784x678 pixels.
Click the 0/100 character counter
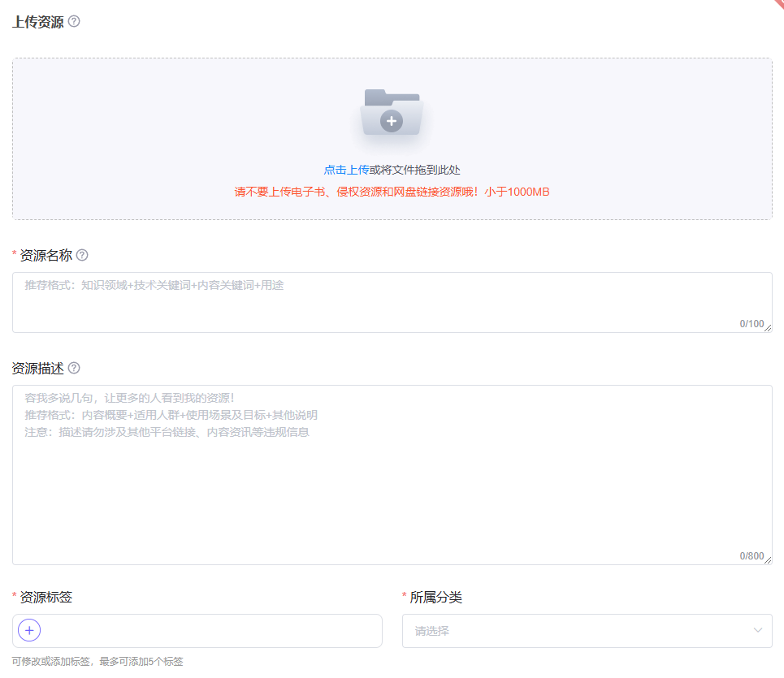coord(751,324)
